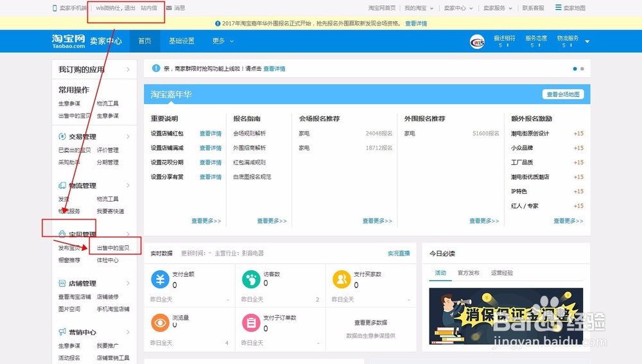This screenshot has width=642, height=364.
Task: Open 查看详情 link in yellow banner
Action: (x=416, y=23)
